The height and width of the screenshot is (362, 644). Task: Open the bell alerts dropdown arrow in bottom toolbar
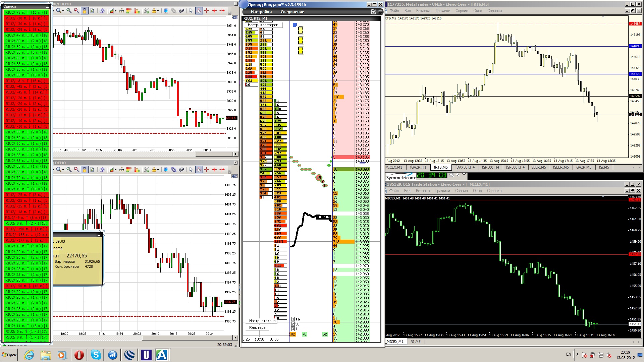(x=158, y=170)
